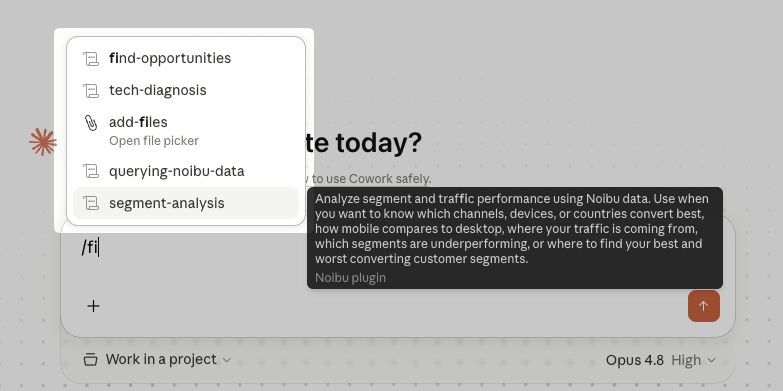Select find-opportunities from the command menu
The height and width of the screenshot is (391, 783).
pyautogui.click(x=186, y=58)
